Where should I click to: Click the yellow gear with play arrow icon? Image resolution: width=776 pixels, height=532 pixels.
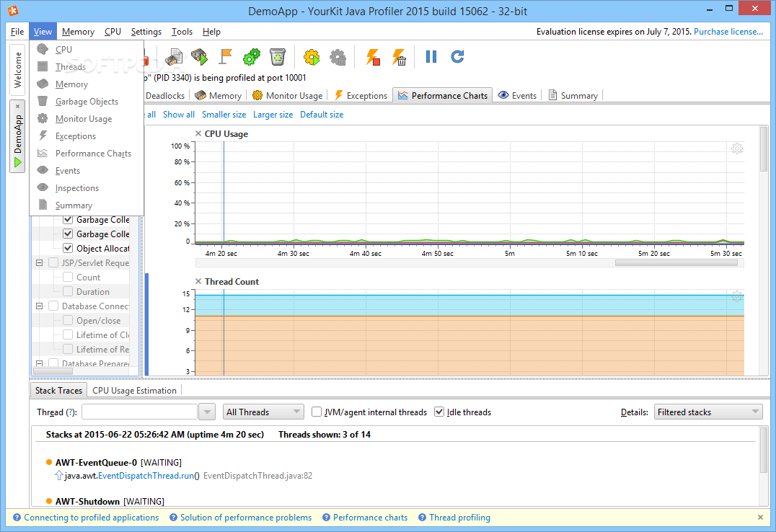point(312,57)
